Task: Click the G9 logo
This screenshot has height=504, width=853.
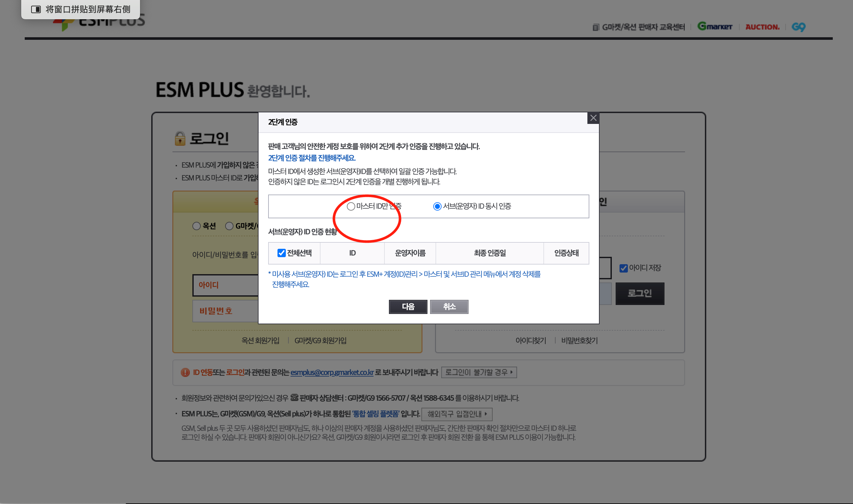Action: (798, 27)
